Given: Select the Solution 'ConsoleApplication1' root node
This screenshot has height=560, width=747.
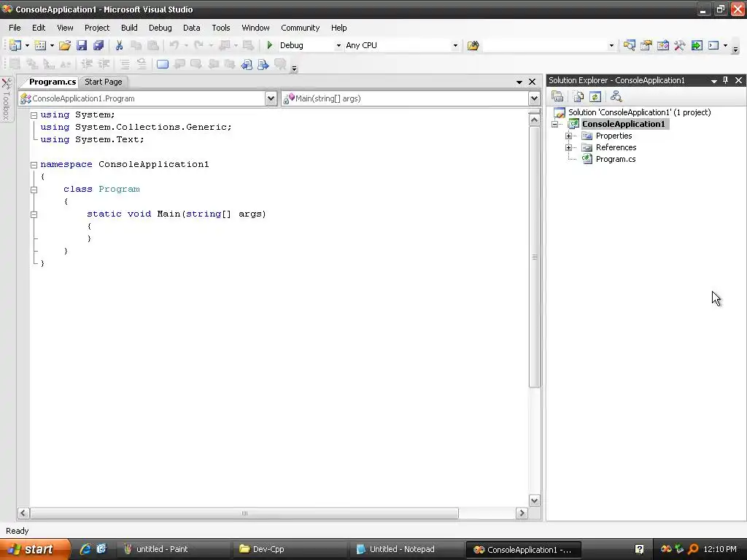Looking at the screenshot, I should (x=639, y=112).
